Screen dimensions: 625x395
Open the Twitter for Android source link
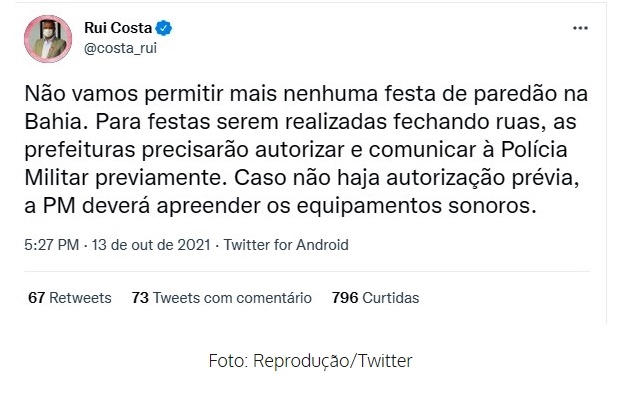[x=286, y=244]
